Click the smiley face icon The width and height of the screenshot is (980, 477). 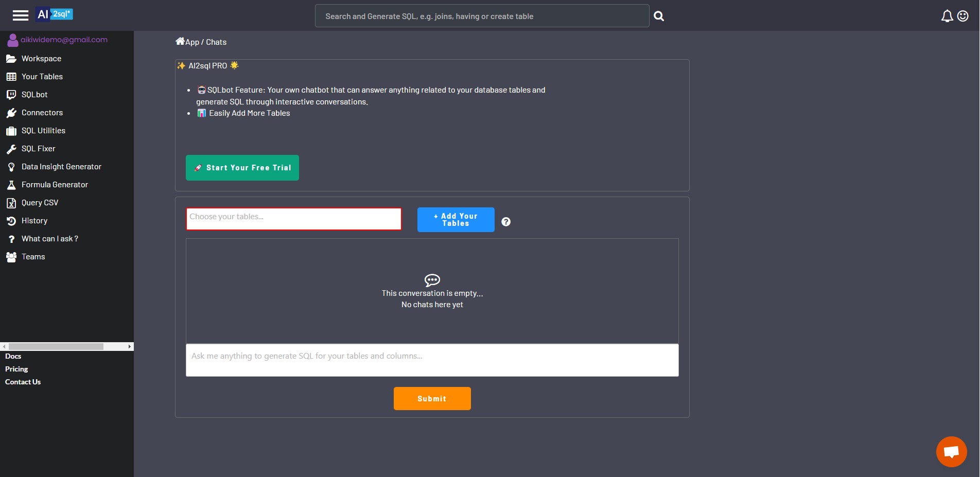[962, 16]
